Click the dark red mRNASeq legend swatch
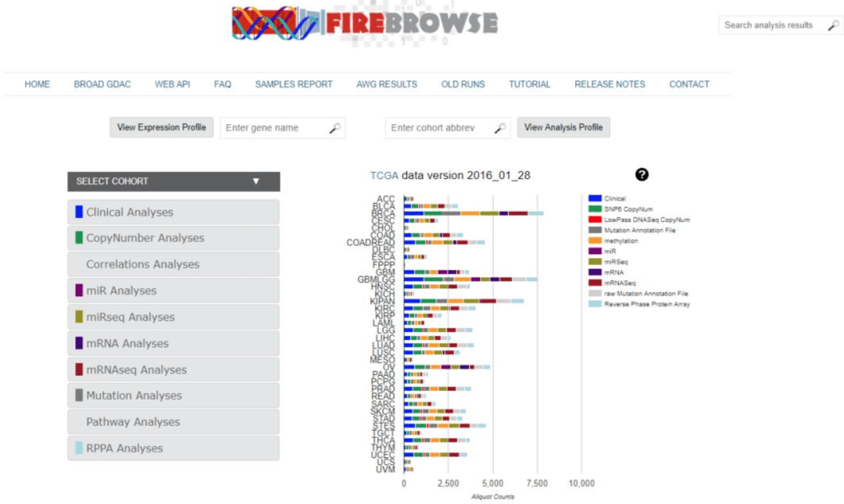844x504 pixels. 595,283
